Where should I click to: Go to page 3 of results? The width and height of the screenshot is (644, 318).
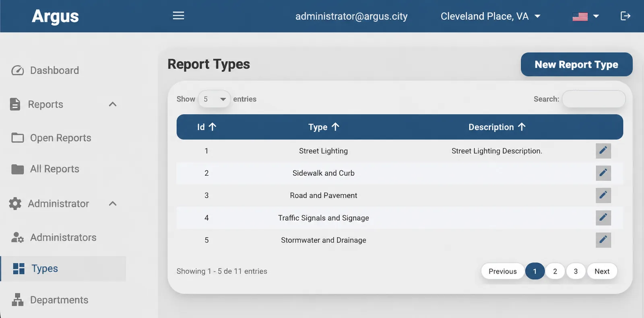coord(576,271)
